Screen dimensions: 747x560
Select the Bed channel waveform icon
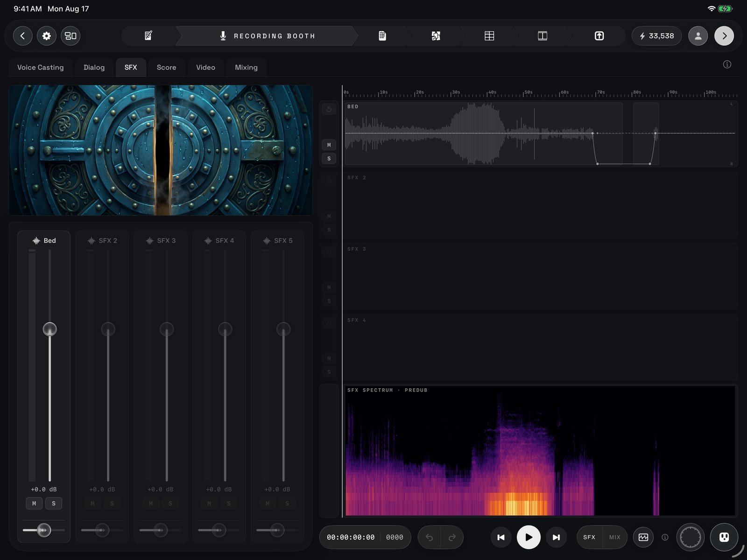pyautogui.click(x=36, y=241)
